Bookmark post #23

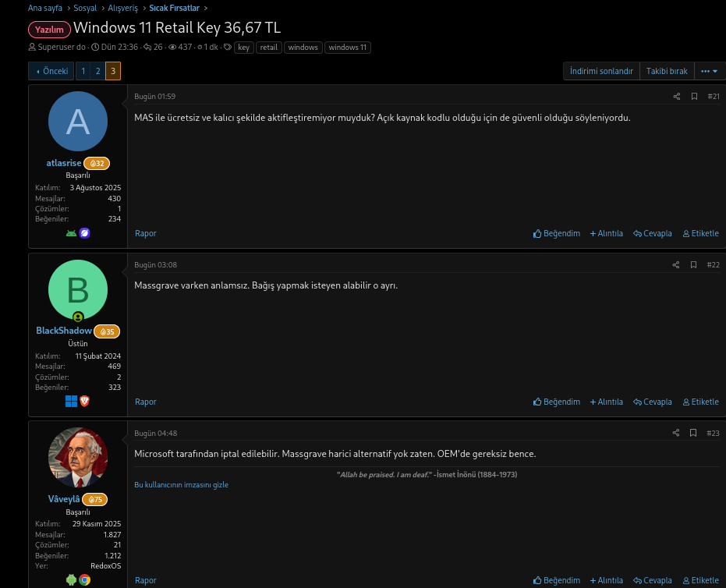tap(693, 433)
